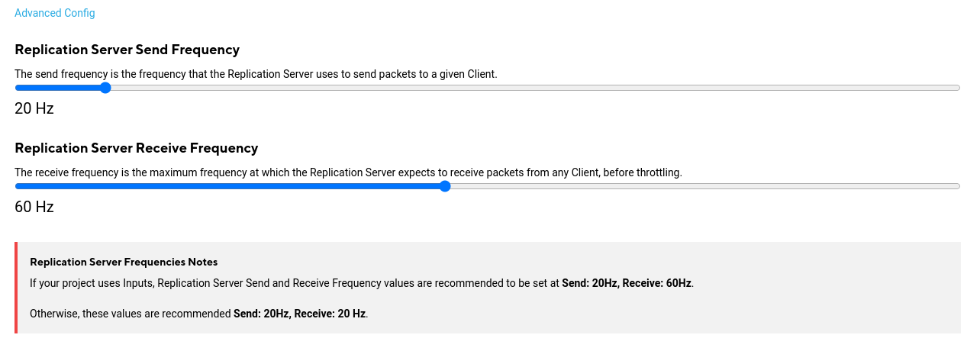980x351 pixels.
Task: Click the unfilled gray track of Send Frequency slider
Action: [534, 88]
